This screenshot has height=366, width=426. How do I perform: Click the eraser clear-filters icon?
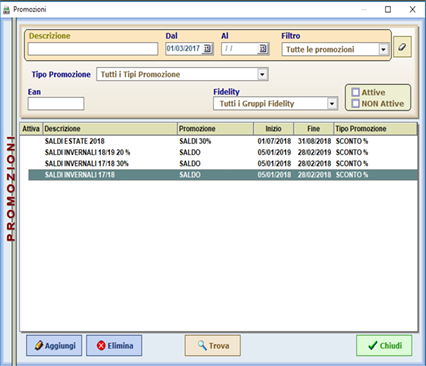(402, 47)
